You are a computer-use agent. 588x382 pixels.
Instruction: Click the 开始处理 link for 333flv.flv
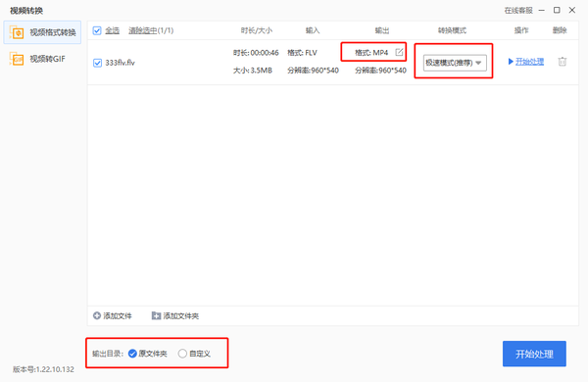pyautogui.click(x=529, y=62)
